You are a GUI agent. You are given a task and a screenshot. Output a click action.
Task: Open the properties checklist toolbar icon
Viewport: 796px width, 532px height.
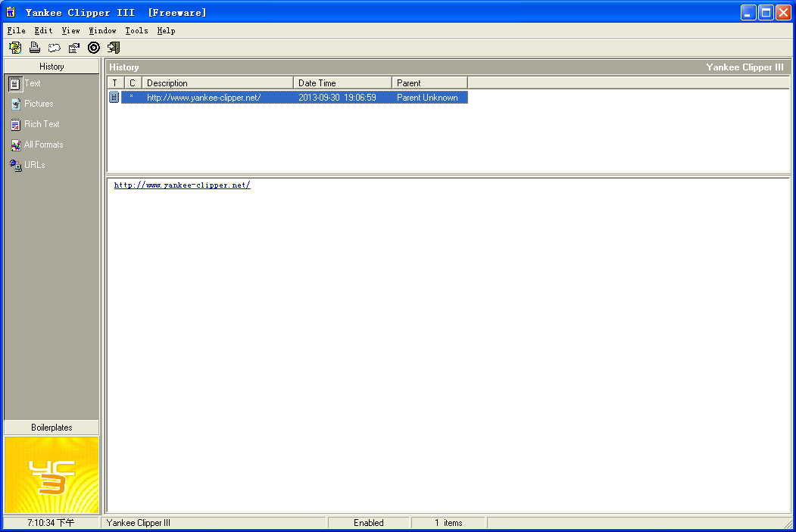tap(74, 48)
